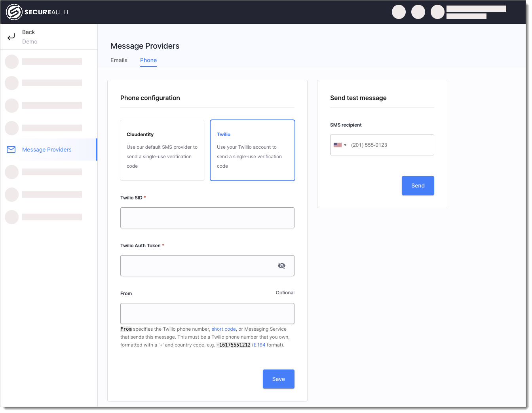532x413 pixels.
Task: Open the short code link
Action: click(224, 329)
